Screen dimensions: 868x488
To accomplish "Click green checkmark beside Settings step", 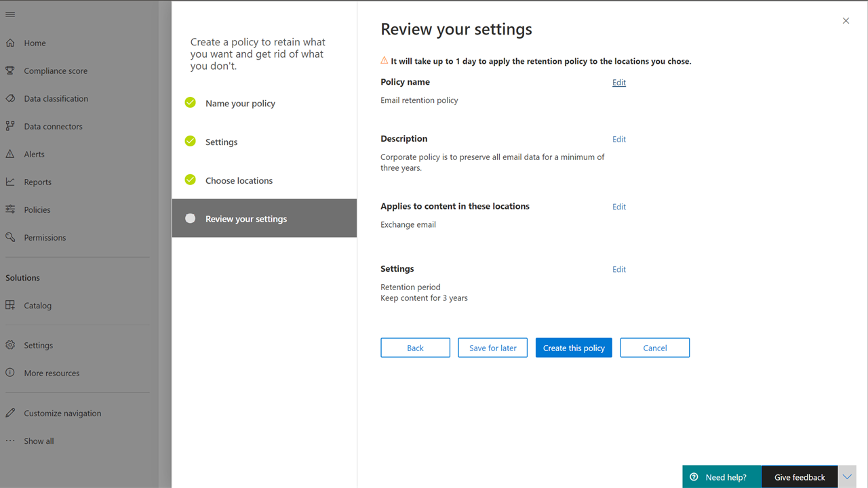I will (191, 142).
